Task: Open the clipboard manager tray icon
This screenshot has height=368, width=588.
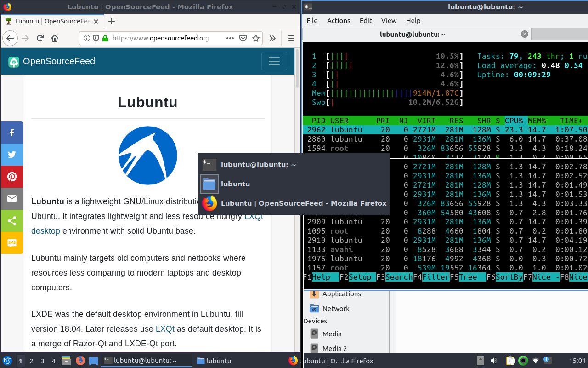Action: 510,361
